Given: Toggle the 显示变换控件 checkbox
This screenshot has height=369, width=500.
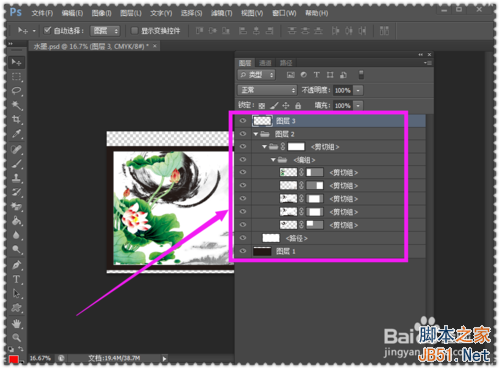Looking at the screenshot, I should click(x=134, y=31).
